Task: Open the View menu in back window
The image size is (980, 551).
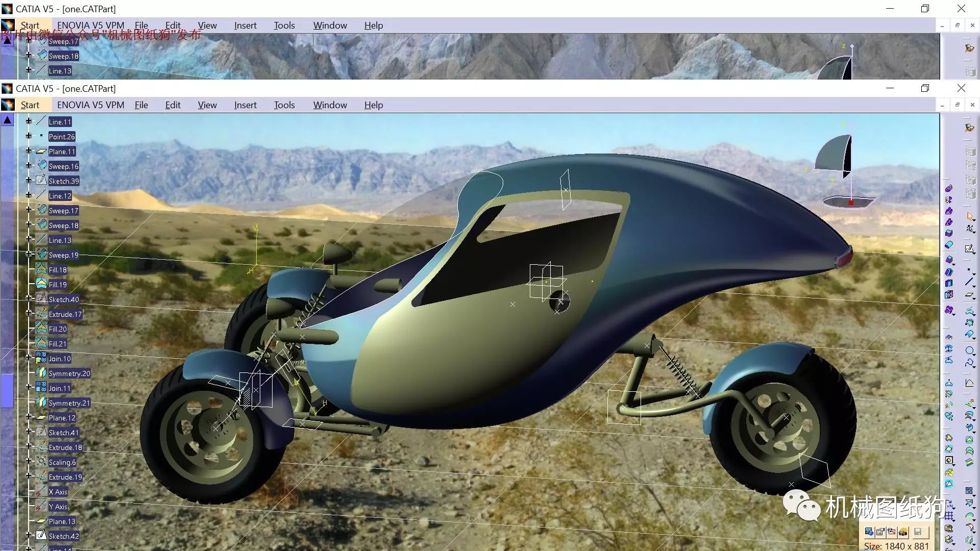Action: (207, 25)
